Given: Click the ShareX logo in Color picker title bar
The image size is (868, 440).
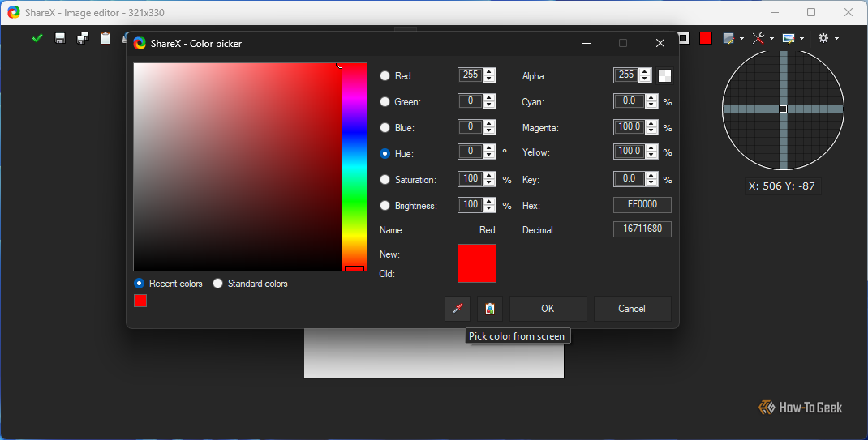Looking at the screenshot, I should [140, 43].
